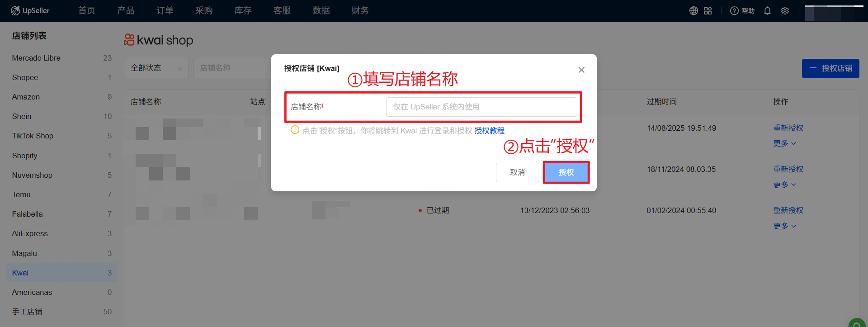
Task: Open the settings gear icon
Action: pyautogui.click(x=785, y=10)
